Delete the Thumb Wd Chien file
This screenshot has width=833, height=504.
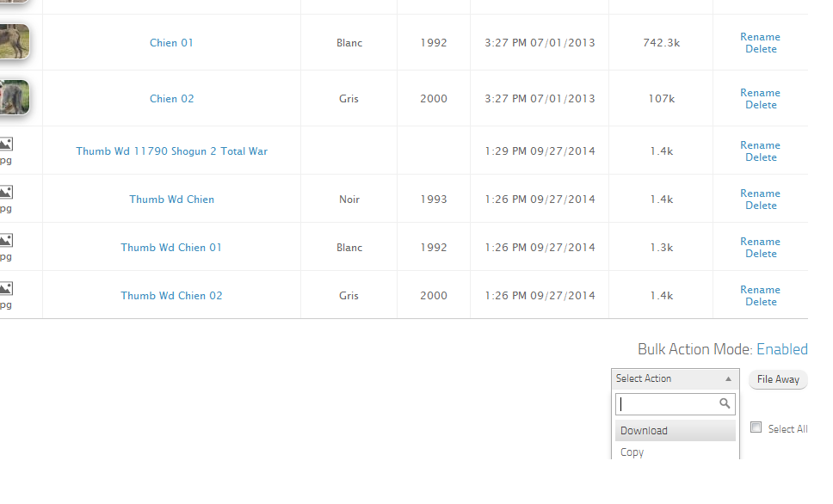coord(761,206)
